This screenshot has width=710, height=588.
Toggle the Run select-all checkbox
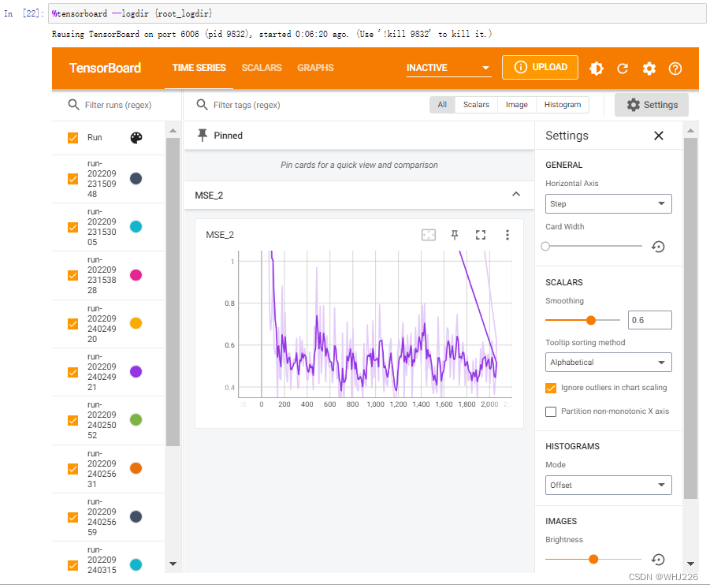(72, 138)
